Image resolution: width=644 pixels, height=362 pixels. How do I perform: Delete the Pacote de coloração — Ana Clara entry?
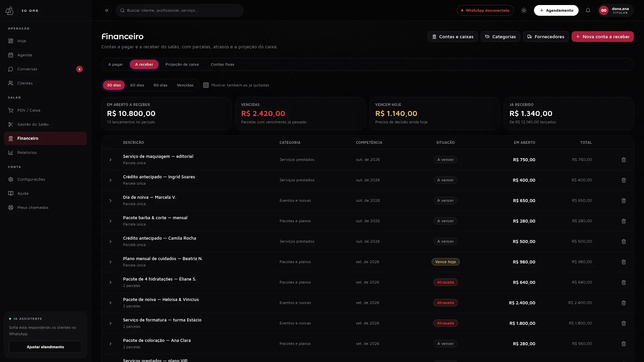(624, 344)
